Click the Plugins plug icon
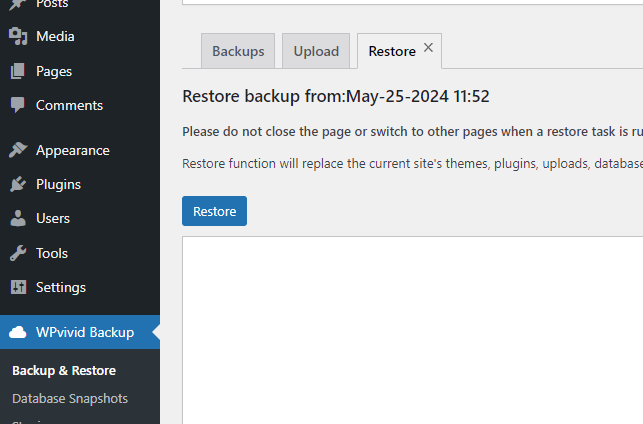This screenshot has height=424, width=643. (18, 184)
